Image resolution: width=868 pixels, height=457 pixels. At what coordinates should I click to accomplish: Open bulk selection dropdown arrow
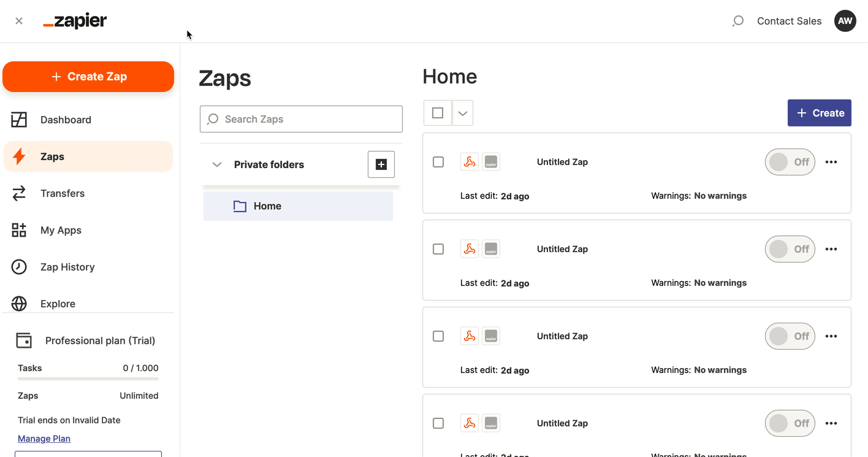click(463, 113)
